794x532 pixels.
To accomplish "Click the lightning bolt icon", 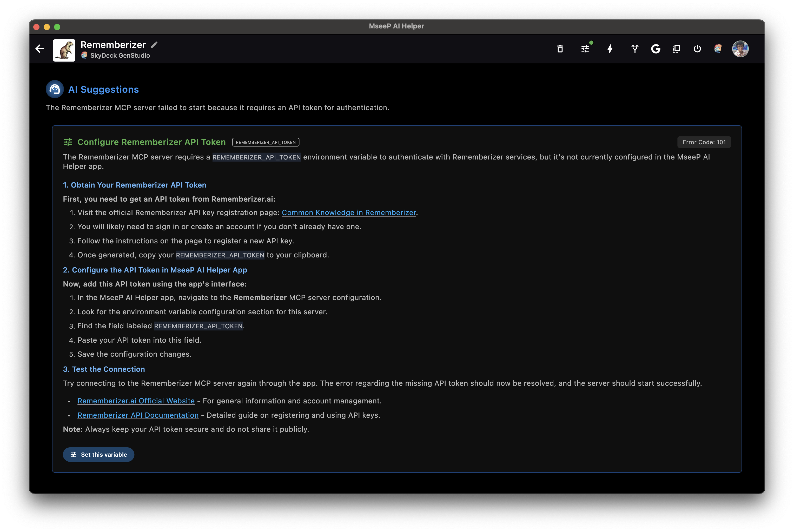I will 610,49.
